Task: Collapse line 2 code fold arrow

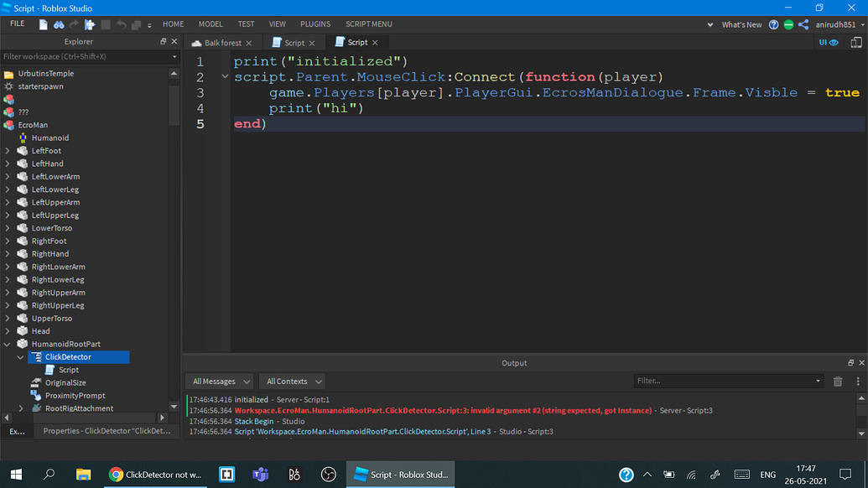Action: [x=225, y=75]
